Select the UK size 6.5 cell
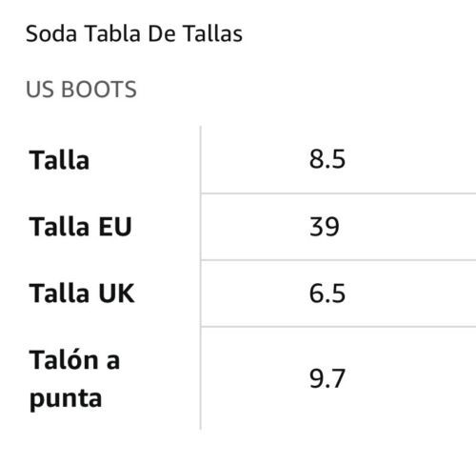The image size is (476, 465). tap(327, 293)
